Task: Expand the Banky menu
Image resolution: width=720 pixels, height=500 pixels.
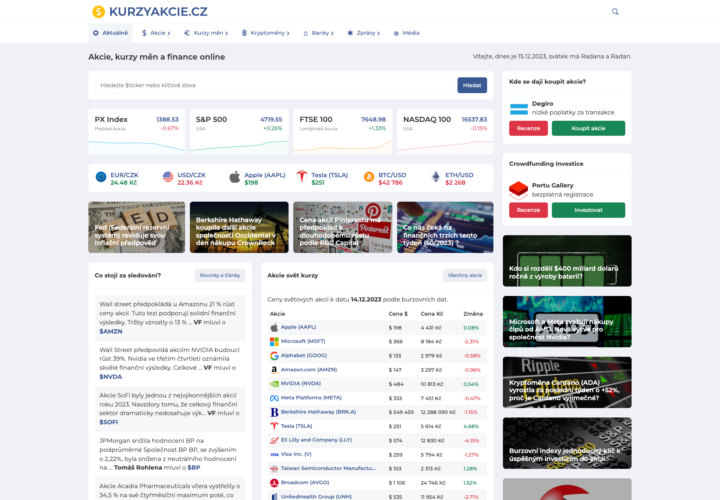Action: coord(318,33)
